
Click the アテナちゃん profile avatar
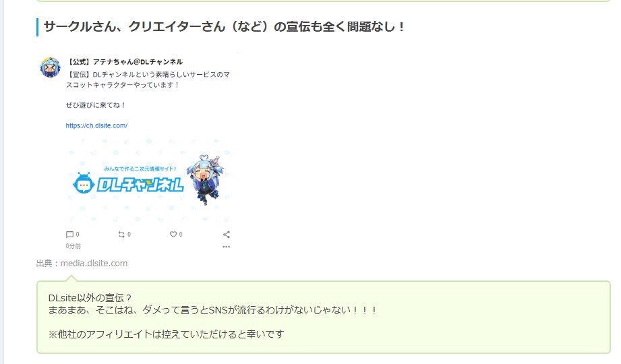click(x=51, y=67)
